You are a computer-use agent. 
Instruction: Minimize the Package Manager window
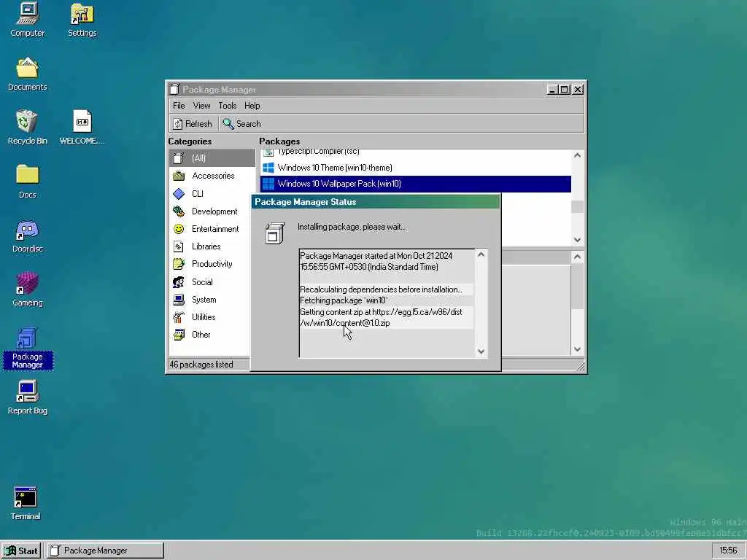coord(552,90)
